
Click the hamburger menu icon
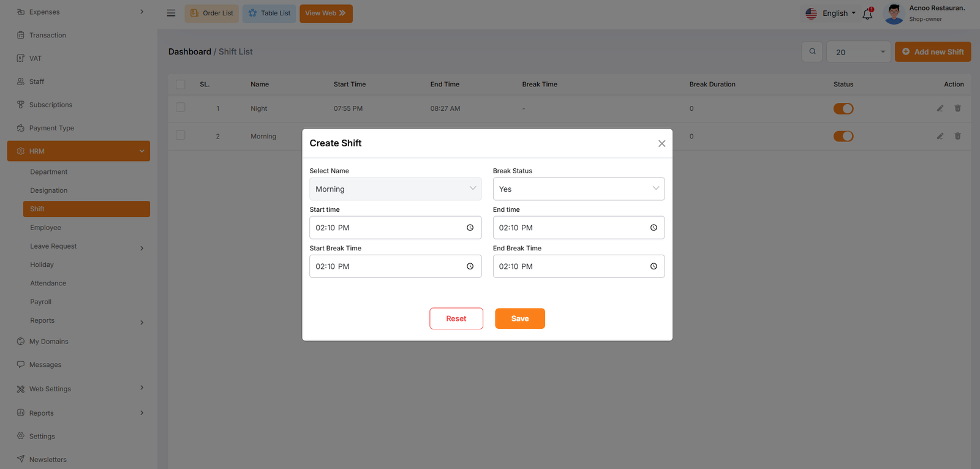coord(171,13)
